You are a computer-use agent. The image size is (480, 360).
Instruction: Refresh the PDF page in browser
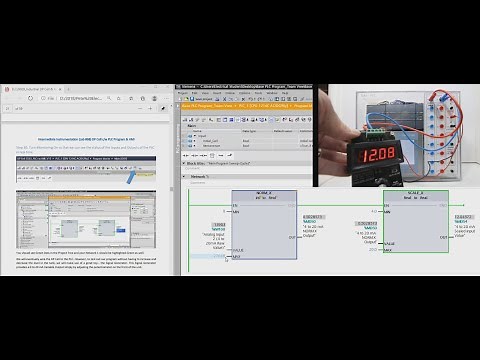click(30, 98)
